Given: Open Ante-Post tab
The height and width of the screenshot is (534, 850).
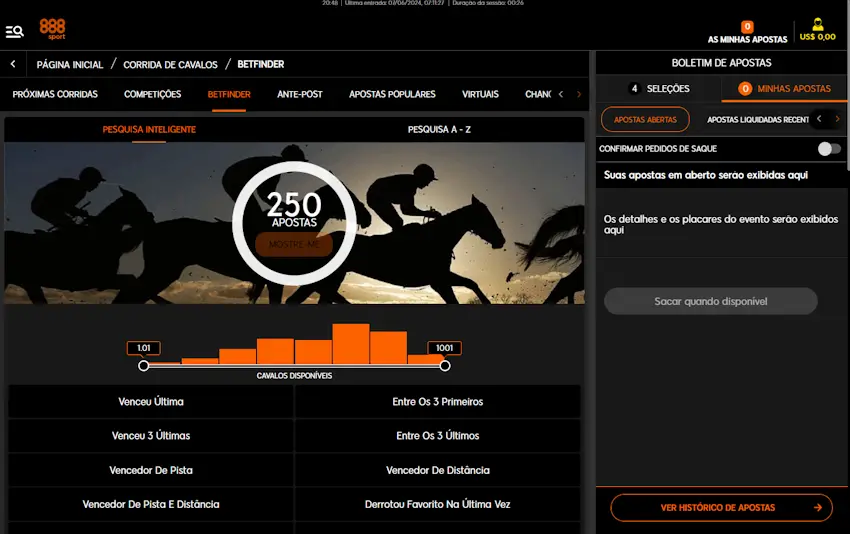Looking at the screenshot, I should (x=300, y=94).
